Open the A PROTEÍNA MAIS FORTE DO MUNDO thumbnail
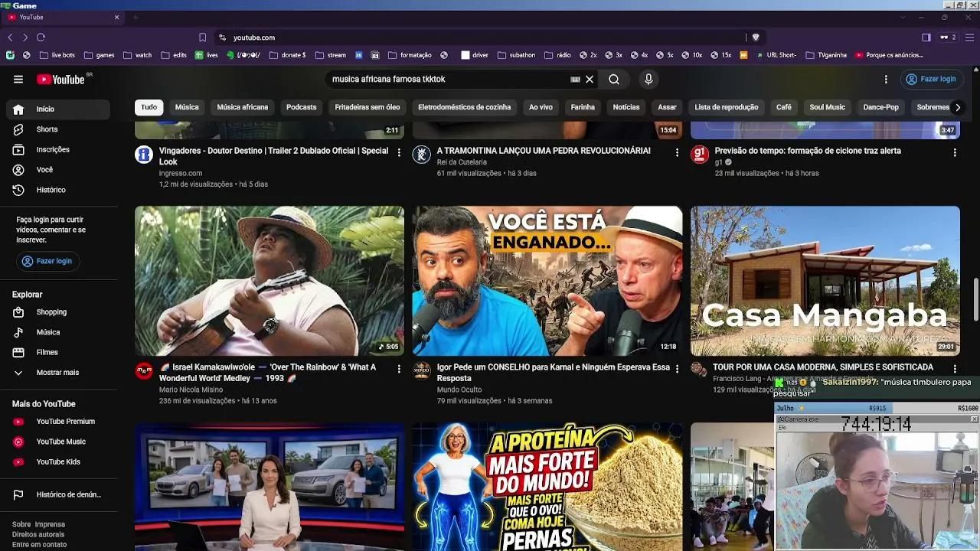980x551 pixels. coord(547,487)
